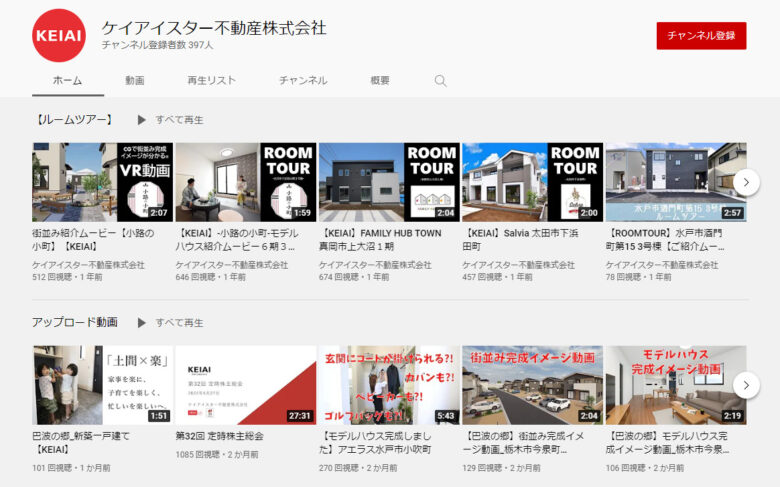Open the 1:59 小路の小町 room tour thumbnail
This screenshot has height=487, width=780.
pyautogui.click(x=246, y=182)
